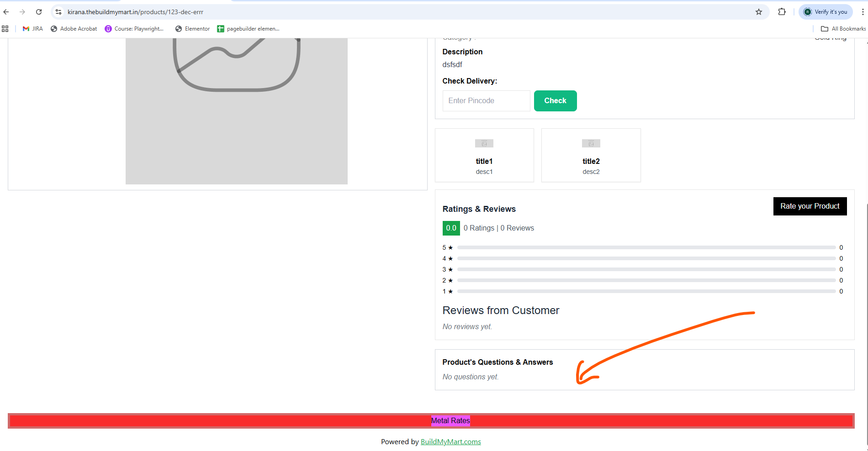Open the Chrome three-dot menu
Screen dimensions: 868x451
point(863,12)
